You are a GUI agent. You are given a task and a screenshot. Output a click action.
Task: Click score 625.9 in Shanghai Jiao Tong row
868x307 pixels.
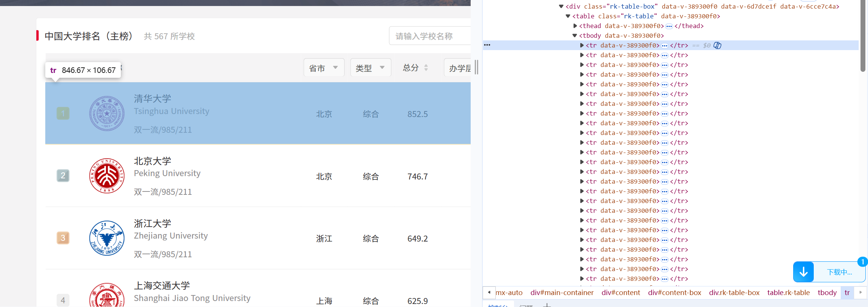point(418,301)
